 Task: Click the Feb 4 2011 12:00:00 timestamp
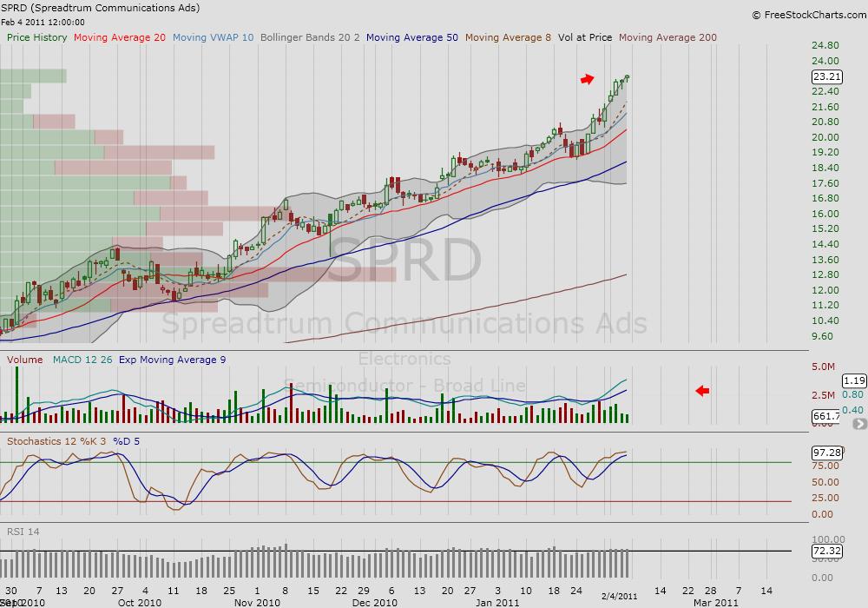(43, 23)
